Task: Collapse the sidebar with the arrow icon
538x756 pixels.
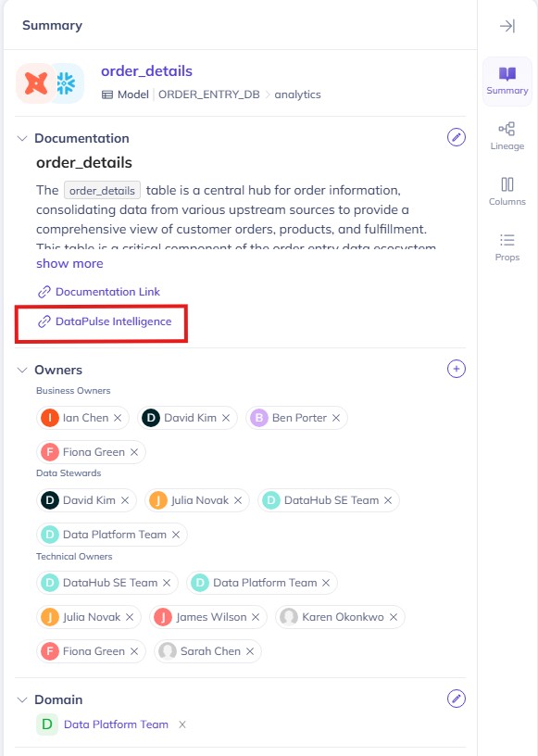Action: tap(507, 26)
